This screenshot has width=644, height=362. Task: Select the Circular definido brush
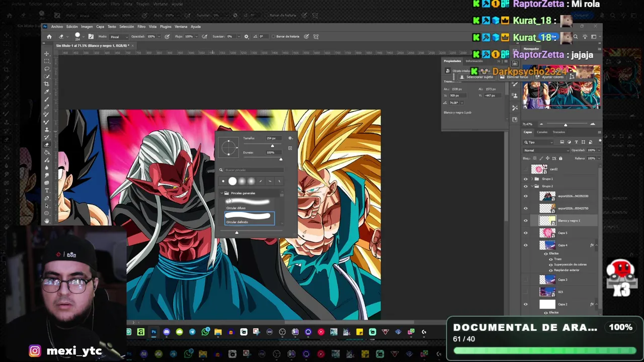(250, 218)
